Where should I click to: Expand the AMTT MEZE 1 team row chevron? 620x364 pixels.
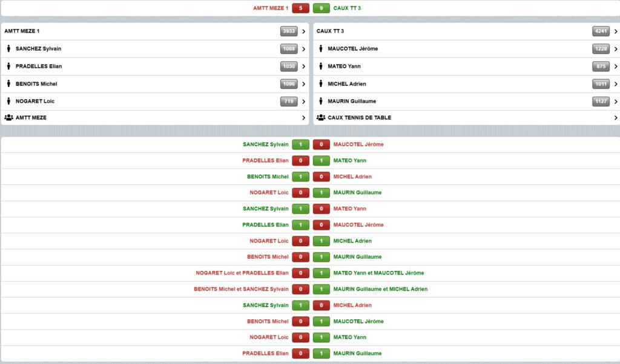[x=303, y=31]
